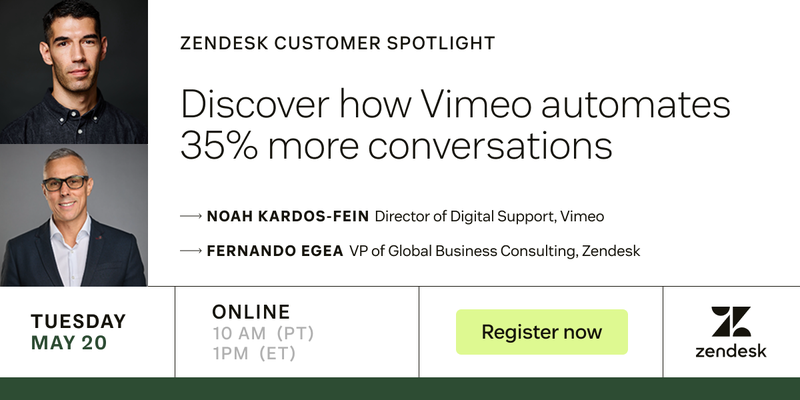Click the Zendesk Z logo icon
Viewport: 800px width, 400px height.
click(x=731, y=321)
